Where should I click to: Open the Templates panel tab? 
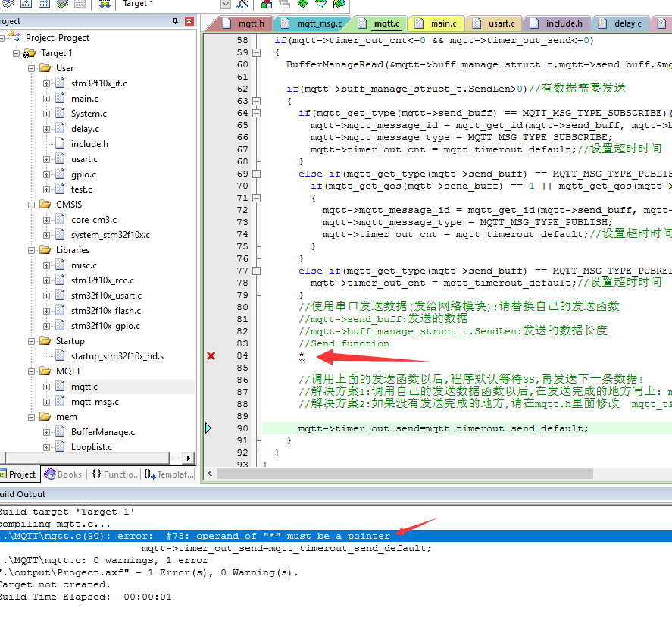[168, 474]
